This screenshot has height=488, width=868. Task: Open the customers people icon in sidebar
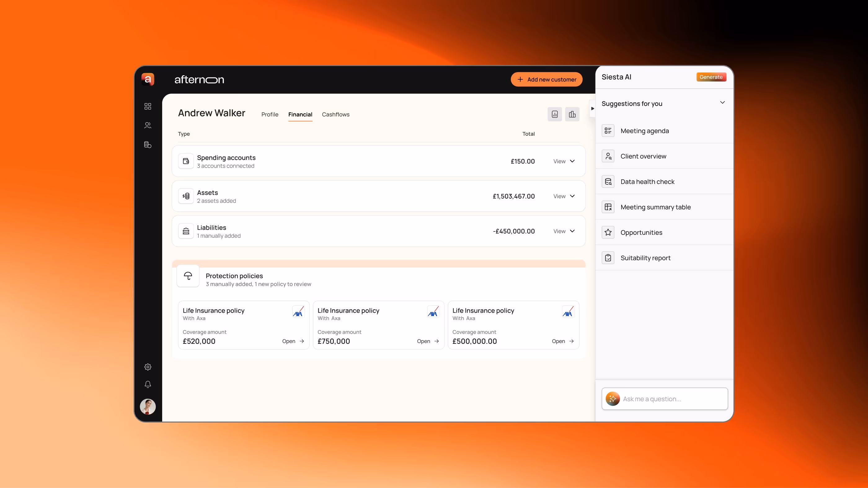click(148, 125)
